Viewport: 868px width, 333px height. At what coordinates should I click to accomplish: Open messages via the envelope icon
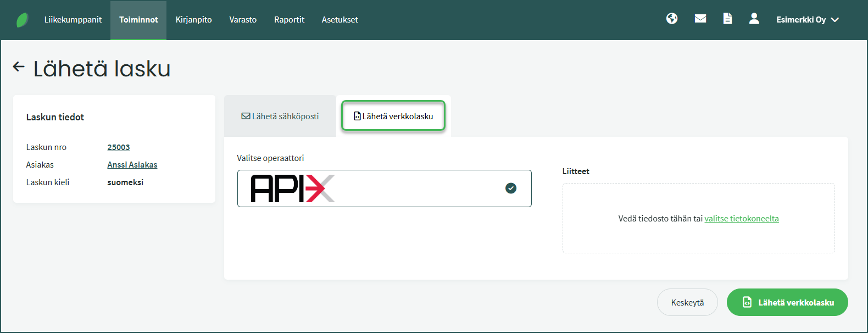[700, 19]
